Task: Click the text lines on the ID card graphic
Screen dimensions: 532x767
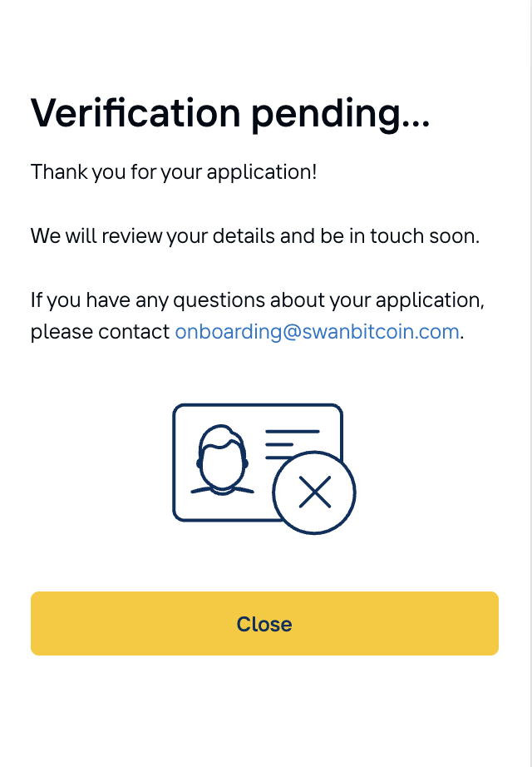Action: [291, 444]
